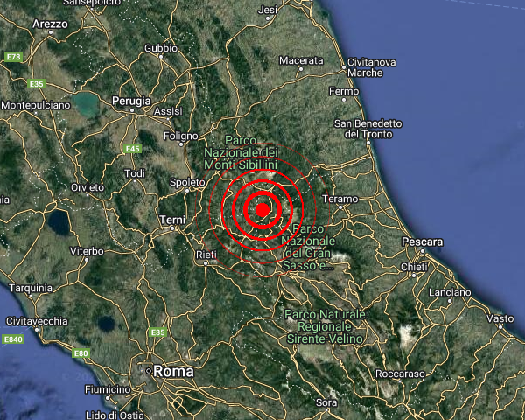The image size is (525, 420).
Task: Select the Vasto label
Action: pos(500,318)
